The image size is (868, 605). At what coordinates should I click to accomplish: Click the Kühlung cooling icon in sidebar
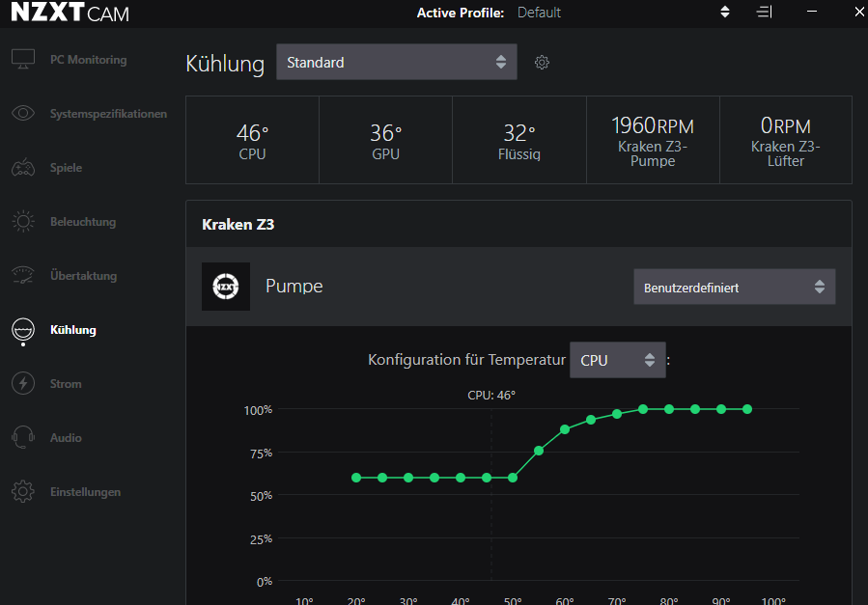pyautogui.click(x=23, y=331)
